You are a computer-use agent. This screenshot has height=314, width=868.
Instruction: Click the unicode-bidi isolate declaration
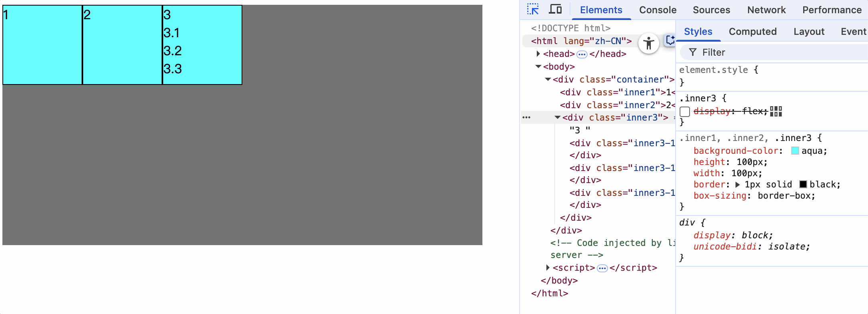752,247
